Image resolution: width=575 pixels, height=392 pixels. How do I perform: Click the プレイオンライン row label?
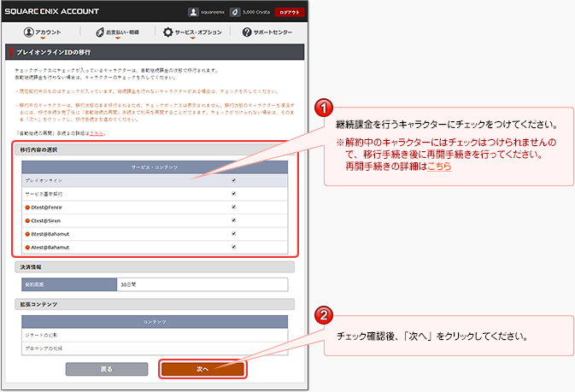click(x=44, y=180)
